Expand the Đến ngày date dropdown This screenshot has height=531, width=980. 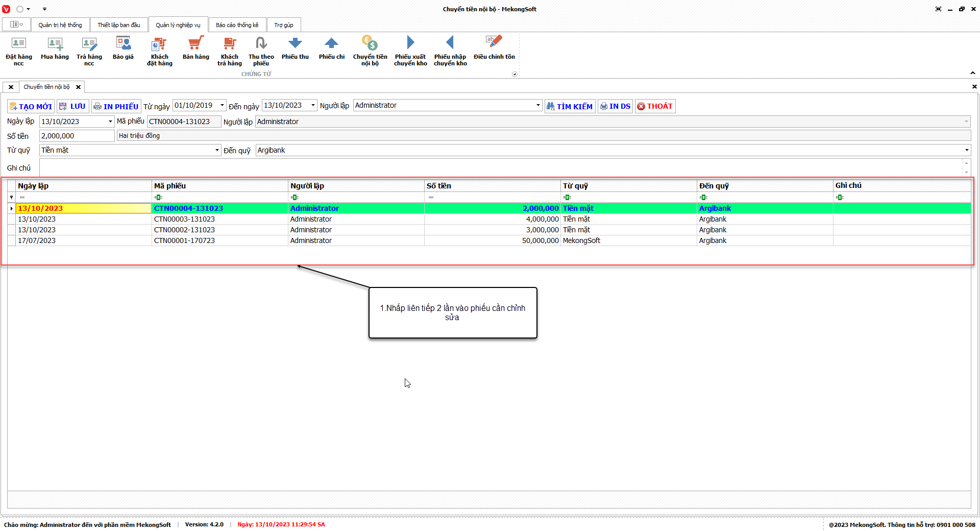click(x=313, y=105)
